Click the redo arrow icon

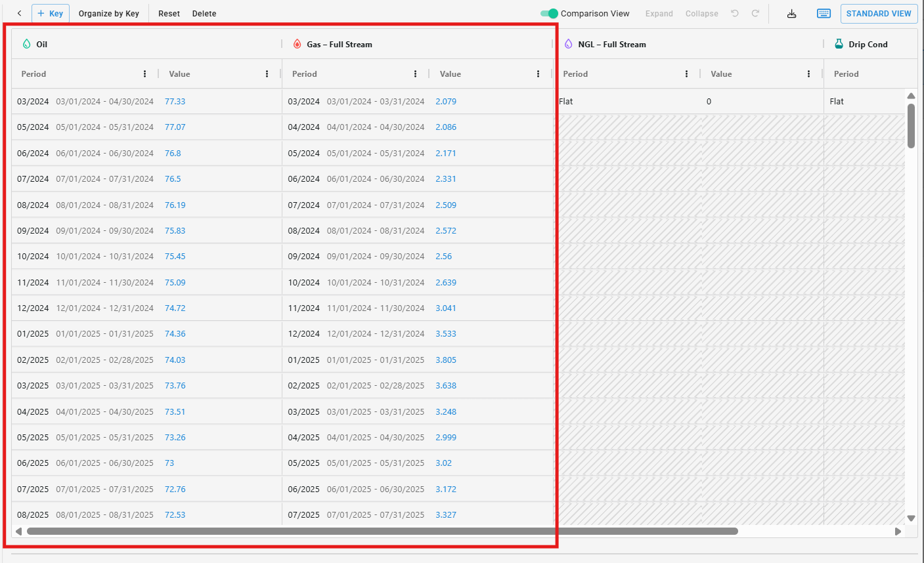755,13
